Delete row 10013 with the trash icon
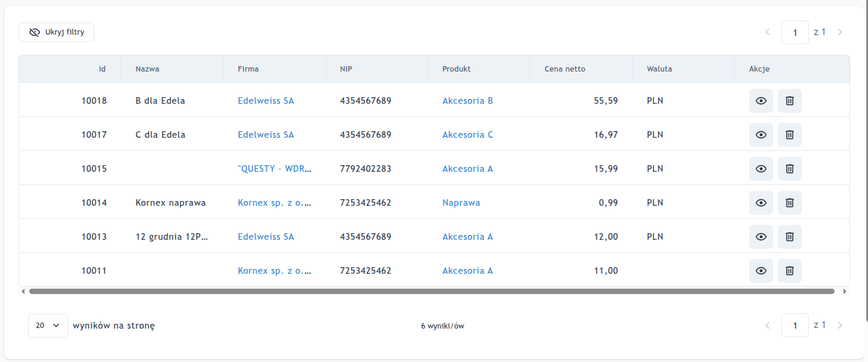The image size is (868, 362). 789,237
